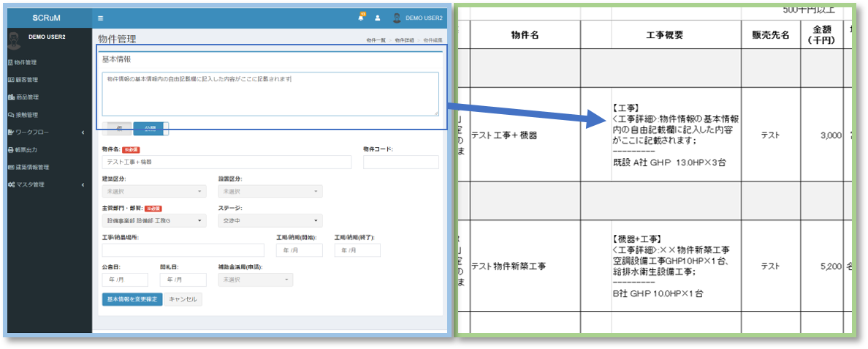
Task: Click the user profile icon in header
Action: [378, 18]
